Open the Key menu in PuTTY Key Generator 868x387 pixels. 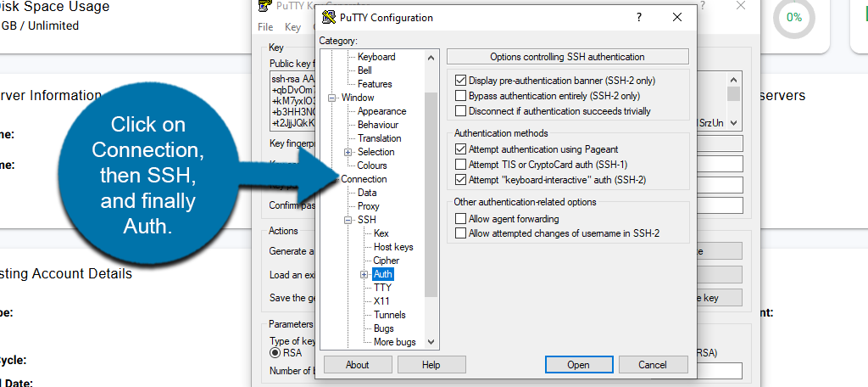point(292,27)
